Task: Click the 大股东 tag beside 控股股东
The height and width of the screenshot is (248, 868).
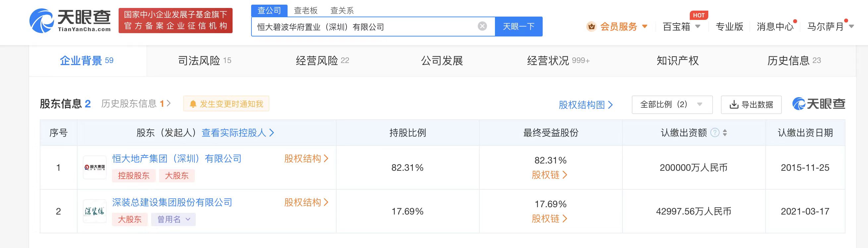Action: click(x=177, y=175)
